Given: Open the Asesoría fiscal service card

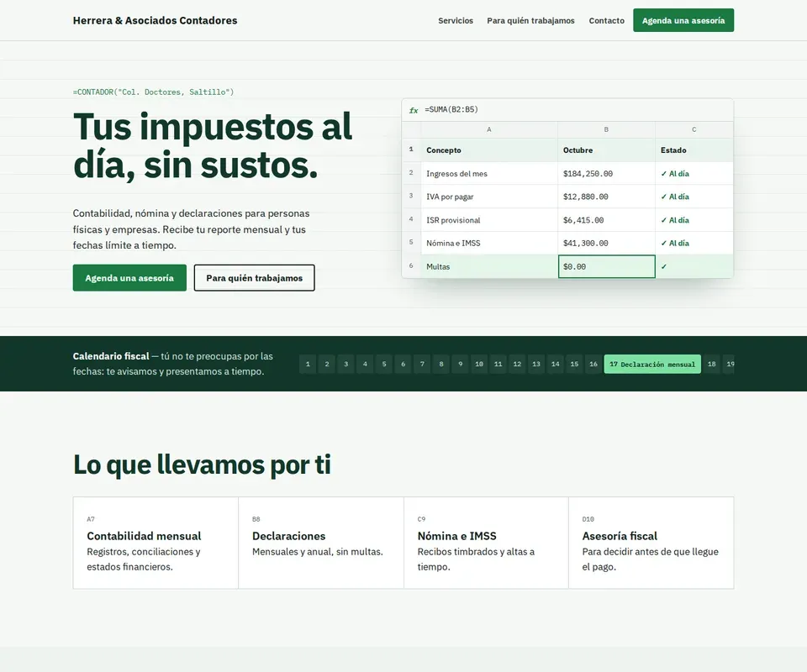Looking at the screenshot, I should pos(651,543).
